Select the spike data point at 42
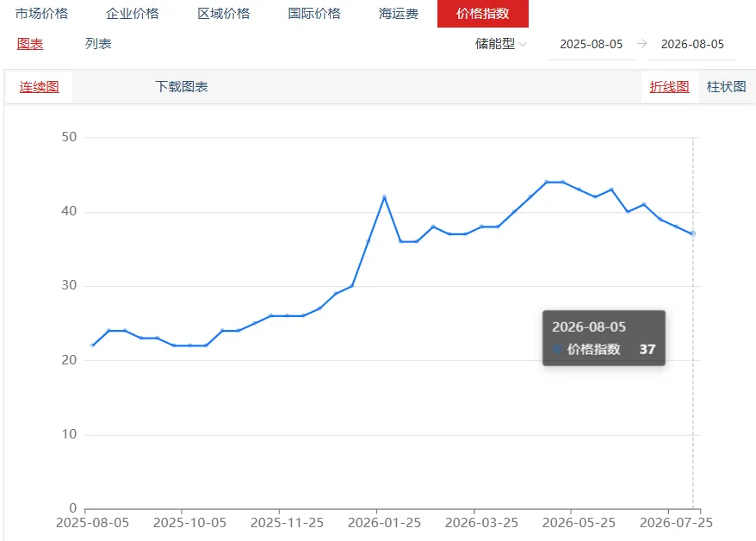The height and width of the screenshot is (541, 756). coord(384,196)
